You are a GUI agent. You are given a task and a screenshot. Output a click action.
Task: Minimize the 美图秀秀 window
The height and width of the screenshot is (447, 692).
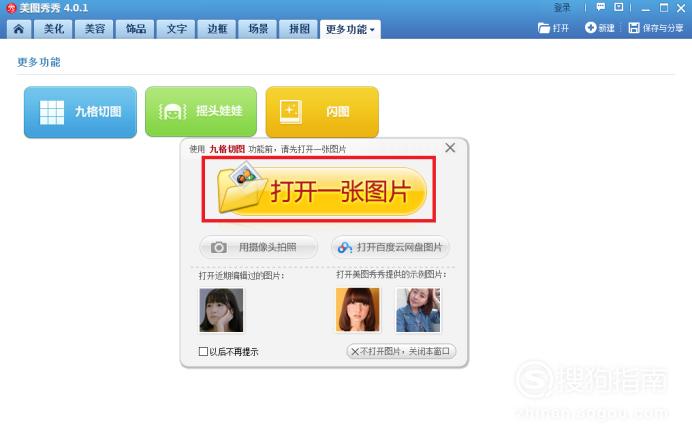pyautogui.click(x=646, y=8)
